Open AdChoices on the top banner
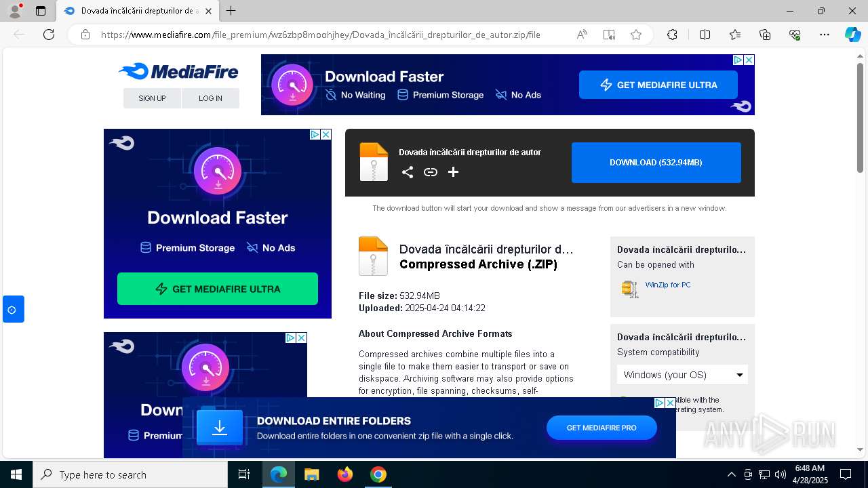This screenshot has width=868, height=488. tap(738, 60)
